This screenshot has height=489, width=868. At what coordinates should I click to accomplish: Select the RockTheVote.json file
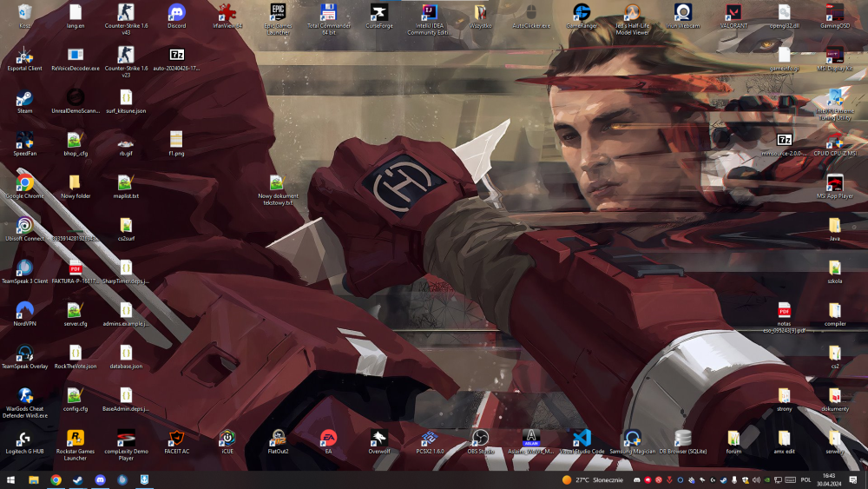pos(76,357)
